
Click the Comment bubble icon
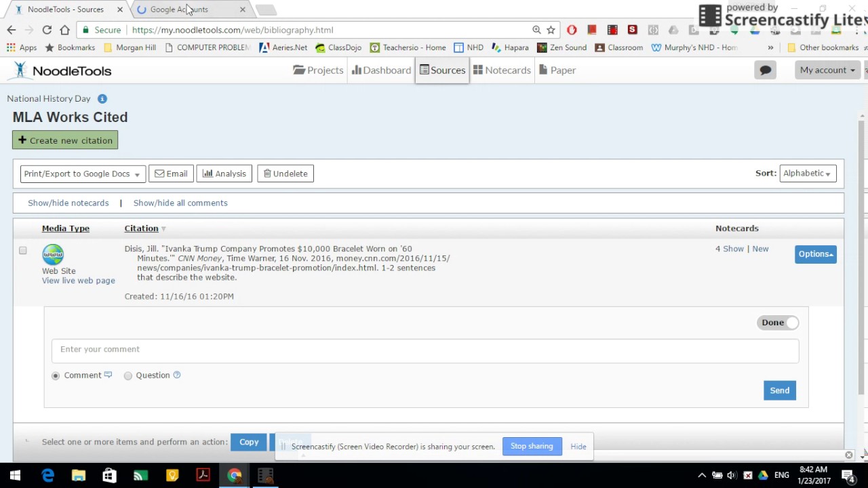tap(108, 375)
